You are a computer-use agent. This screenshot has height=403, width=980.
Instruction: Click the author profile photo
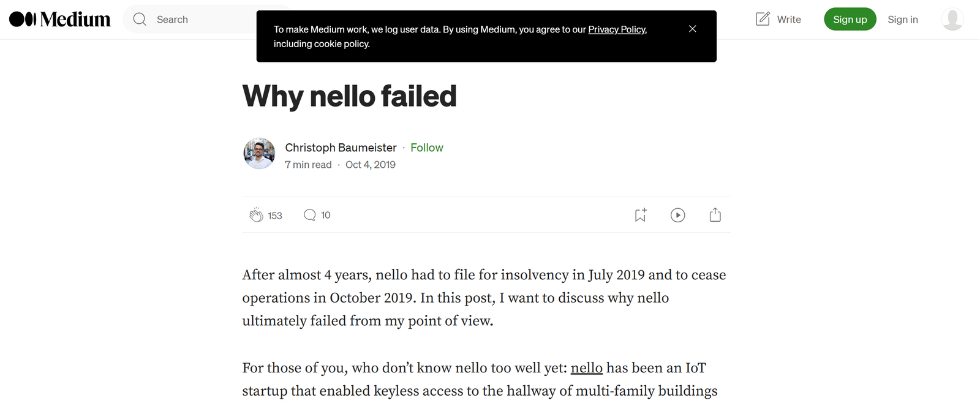click(x=259, y=153)
